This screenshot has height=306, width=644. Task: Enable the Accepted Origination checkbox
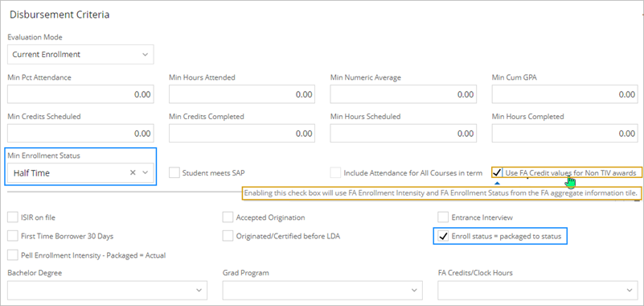pyautogui.click(x=228, y=217)
